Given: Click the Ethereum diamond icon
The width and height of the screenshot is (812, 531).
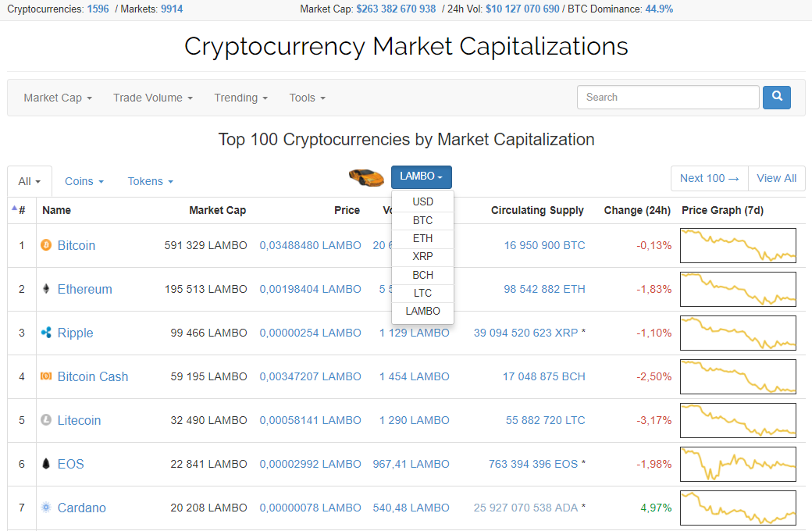Looking at the screenshot, I should click(46, 289).
